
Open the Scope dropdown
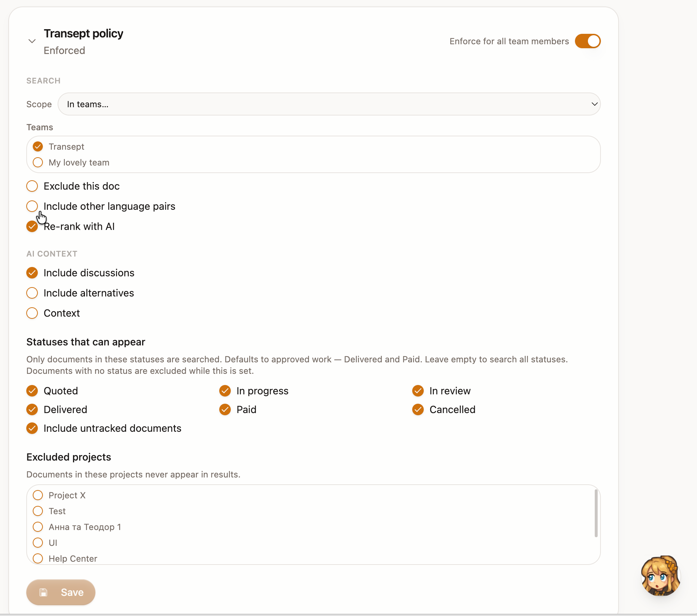[329, 104]
